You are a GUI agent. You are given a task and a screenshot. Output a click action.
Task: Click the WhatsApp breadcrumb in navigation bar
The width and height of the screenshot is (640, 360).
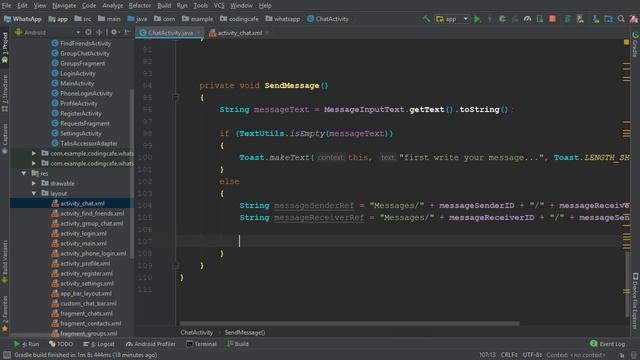click(23, 19)
